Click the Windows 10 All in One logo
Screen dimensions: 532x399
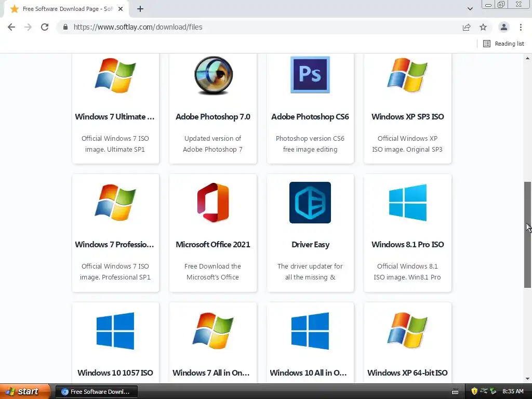point(310,331)
